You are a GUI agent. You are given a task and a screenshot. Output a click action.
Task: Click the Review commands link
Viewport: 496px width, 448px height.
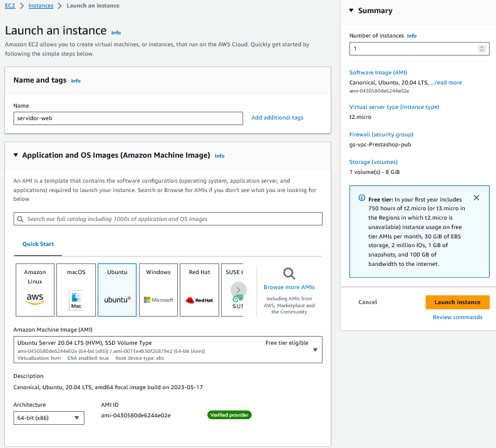pos(457,317)
